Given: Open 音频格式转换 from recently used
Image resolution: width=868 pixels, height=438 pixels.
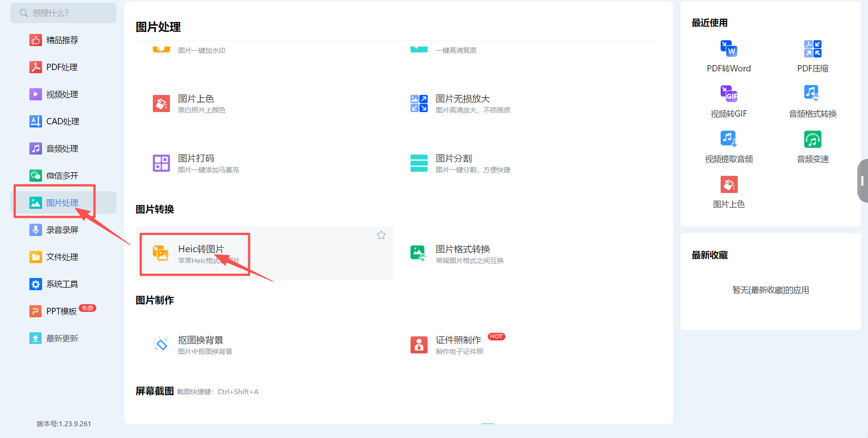Looking at the screenshot, I should (x=813, y=102).
